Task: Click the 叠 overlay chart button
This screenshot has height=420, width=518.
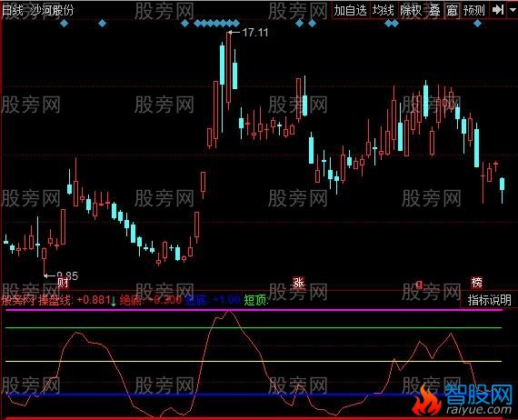Action: [x=434, y=11]
